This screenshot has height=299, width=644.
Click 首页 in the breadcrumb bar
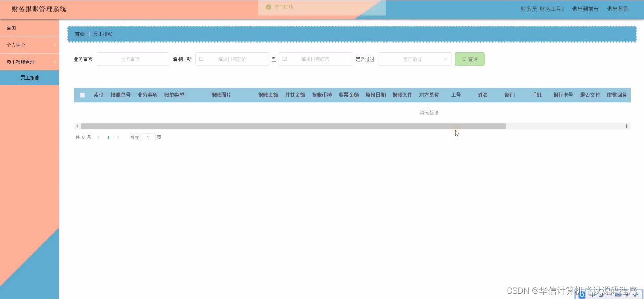79,34
